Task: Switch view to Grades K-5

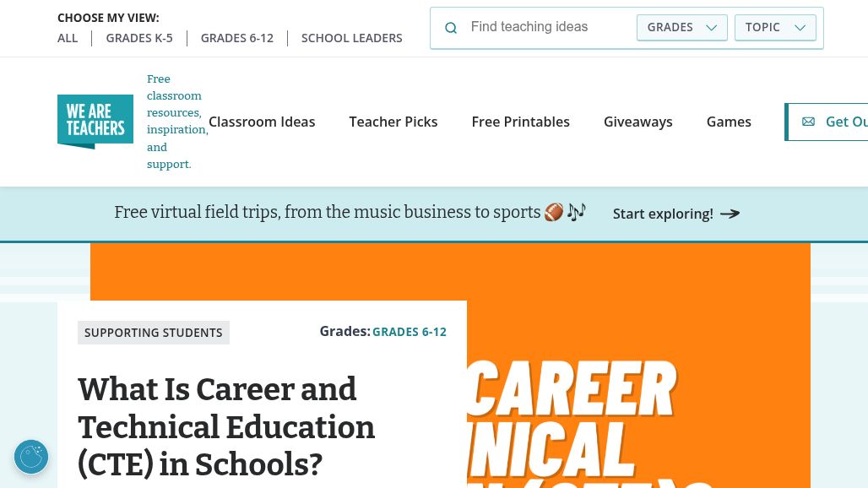Action: click(x=139, y=38)
